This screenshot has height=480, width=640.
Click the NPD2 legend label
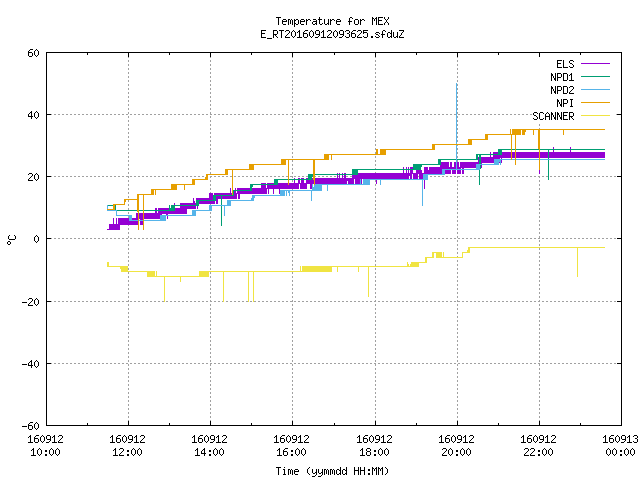(562, 90)
